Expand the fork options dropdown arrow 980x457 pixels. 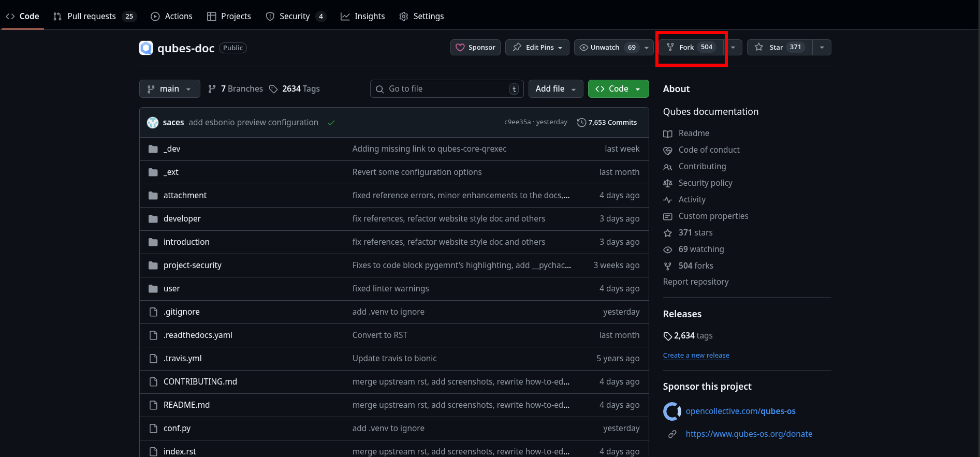pyautogui.click(x=733, y=47)
